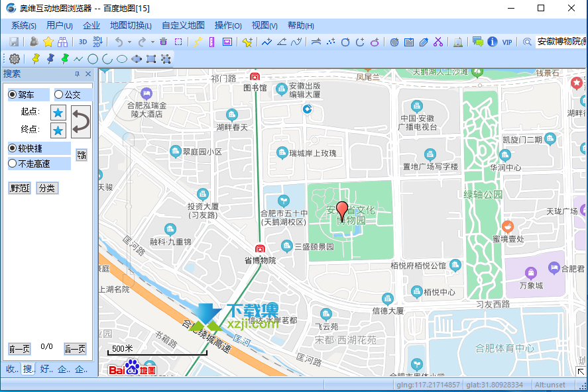Undo the last action
This screenshot has height=392, width=588.
click(119, 42)
